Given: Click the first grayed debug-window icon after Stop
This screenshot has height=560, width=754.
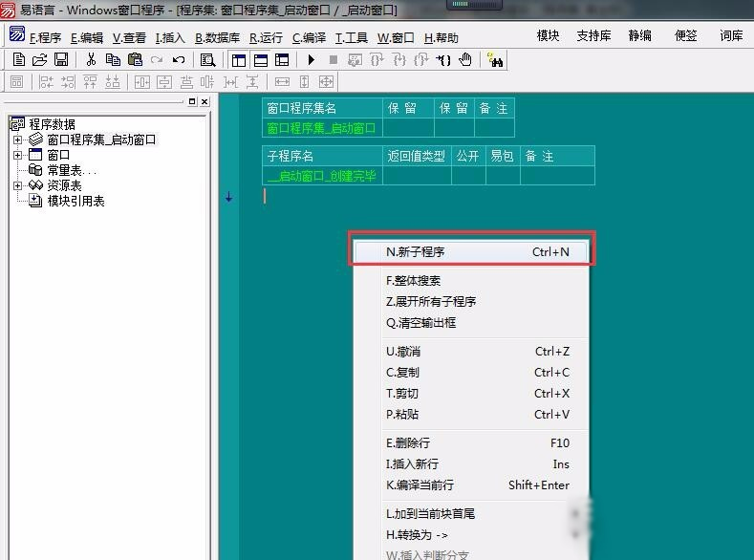Looking at the screenshot, I should [x=355, y=60].
